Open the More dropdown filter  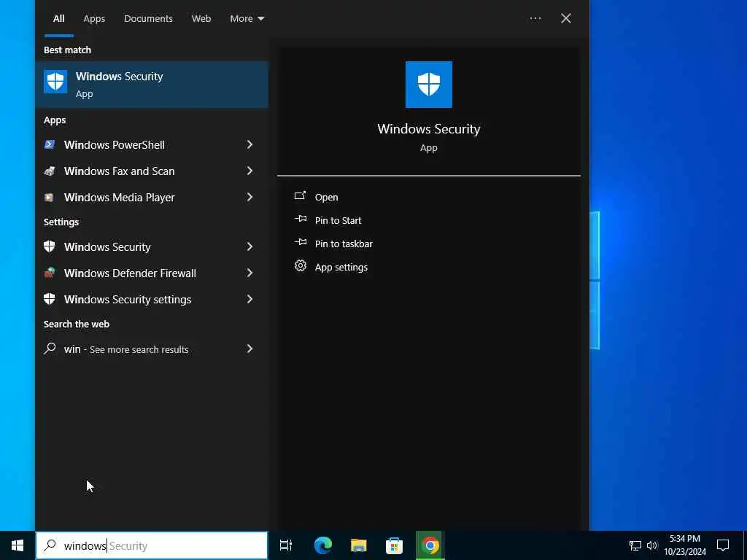(247, 18)
